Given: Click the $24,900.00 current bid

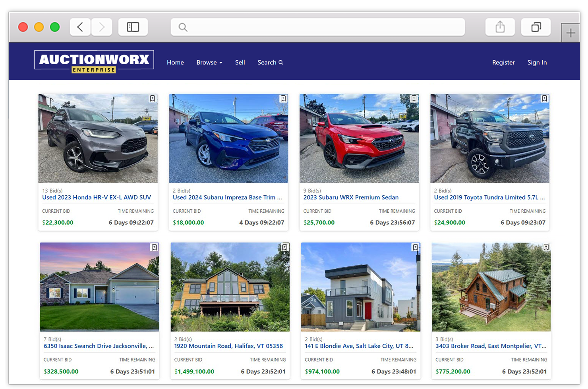Looking at the screenshot, I should pos(450,223).
